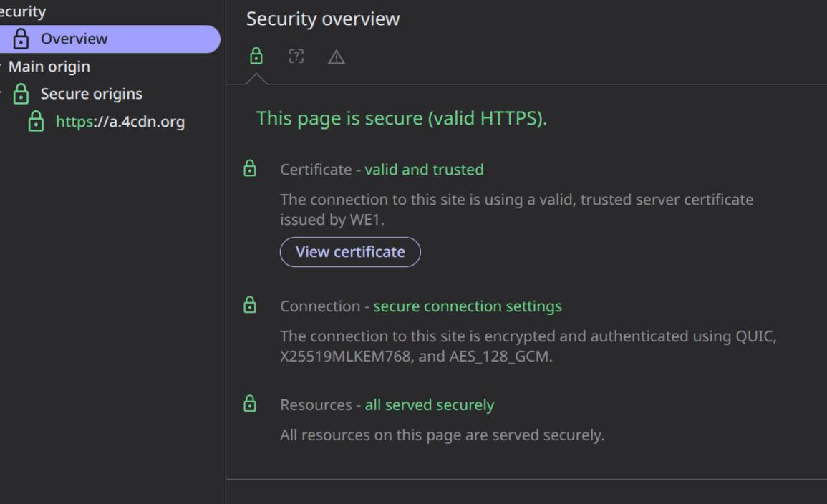Open the View certificate button
827x504 pixels.
(x=350, y=252)
